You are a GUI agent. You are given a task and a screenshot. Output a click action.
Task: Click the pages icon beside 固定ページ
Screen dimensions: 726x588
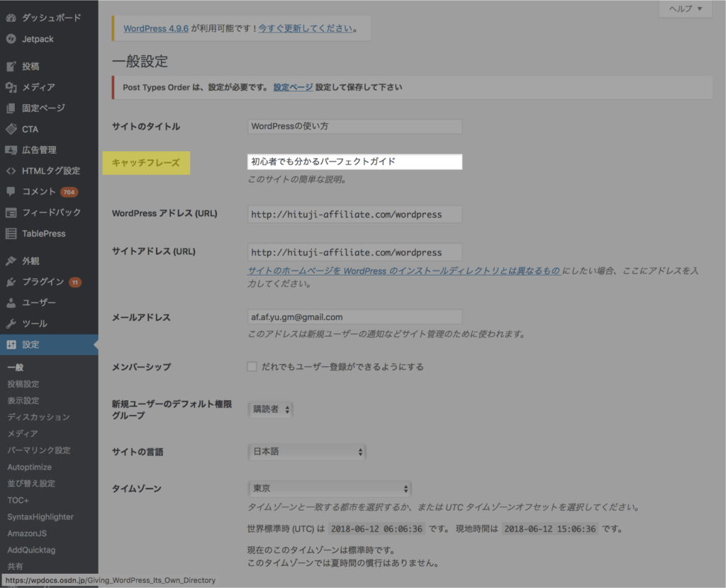click(x=11, y=108)
